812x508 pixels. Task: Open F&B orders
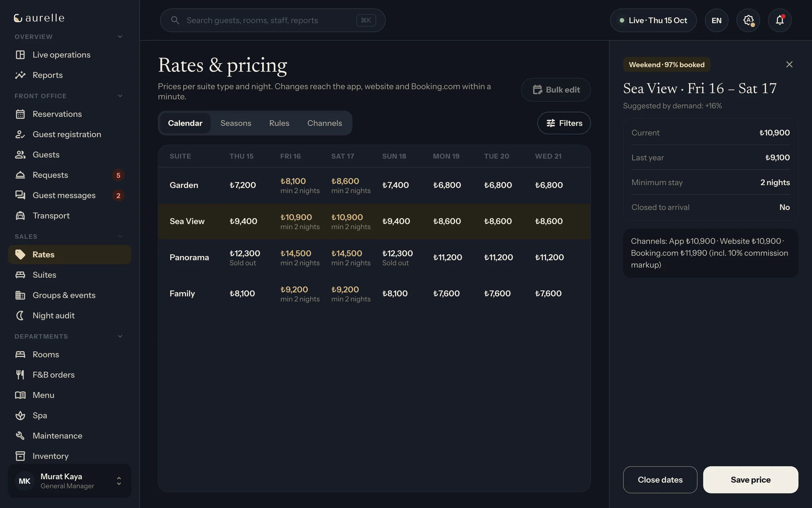tap(69, 375)
